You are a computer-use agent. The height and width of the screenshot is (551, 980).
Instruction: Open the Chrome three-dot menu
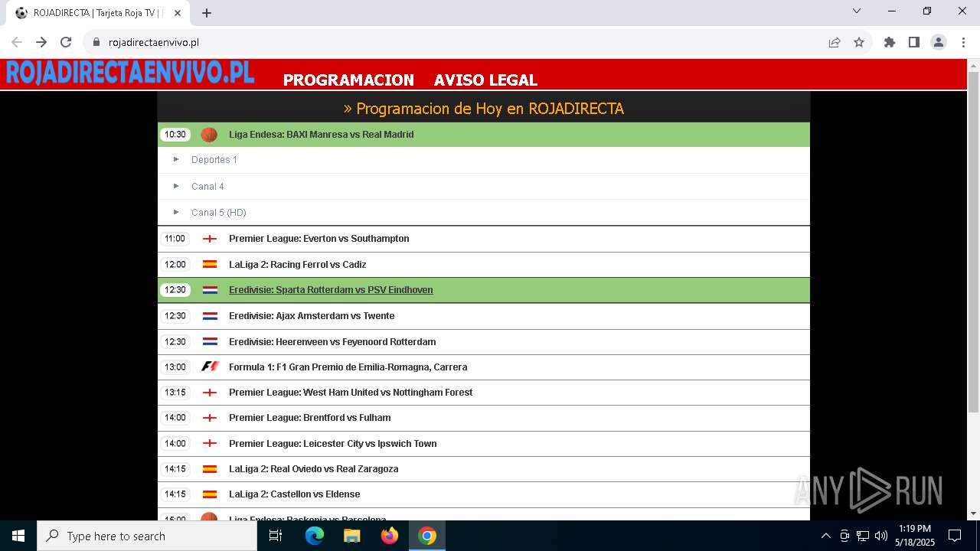(x=962, y=42)
